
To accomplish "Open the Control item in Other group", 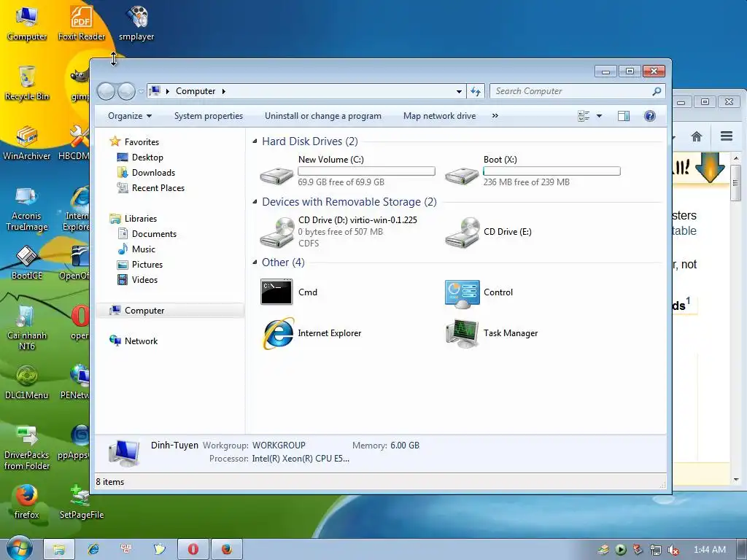I will (479, 292).
